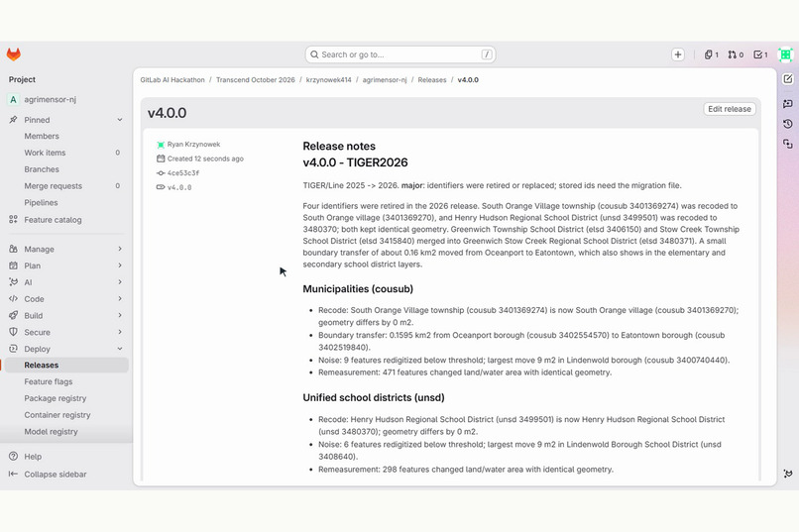Click the Build rocket icon
799x532 pixels.
(x=13, y=315)
